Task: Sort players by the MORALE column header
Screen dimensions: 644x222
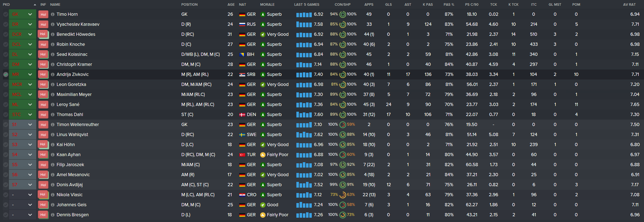Action: pos(267,5)
